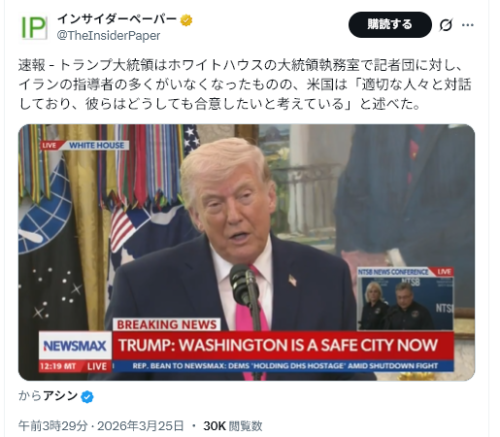Open the 2026年3月25日 post date
This screenshot has height=437, width=500.
[x=140, y=426]
